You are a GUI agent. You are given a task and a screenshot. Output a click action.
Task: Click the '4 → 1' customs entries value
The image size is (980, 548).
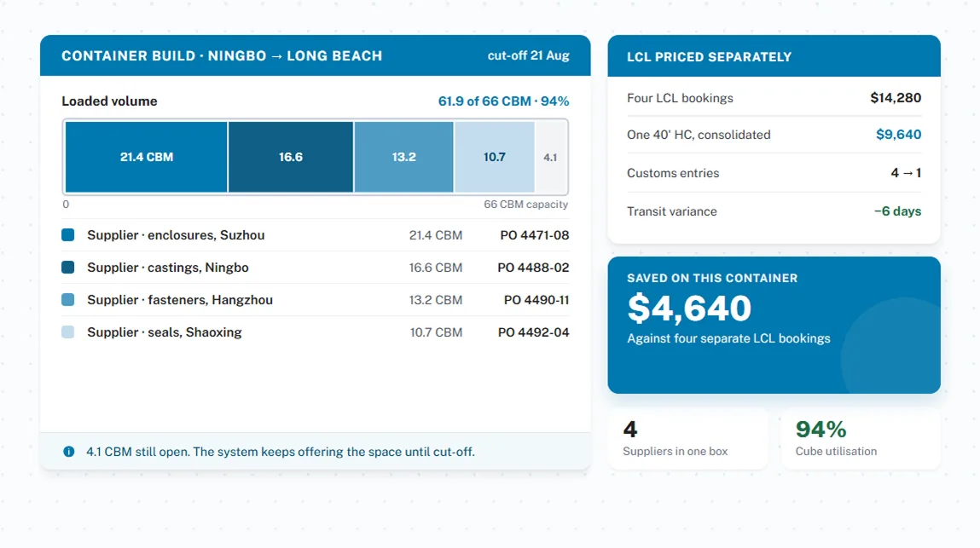click(906, 173)
